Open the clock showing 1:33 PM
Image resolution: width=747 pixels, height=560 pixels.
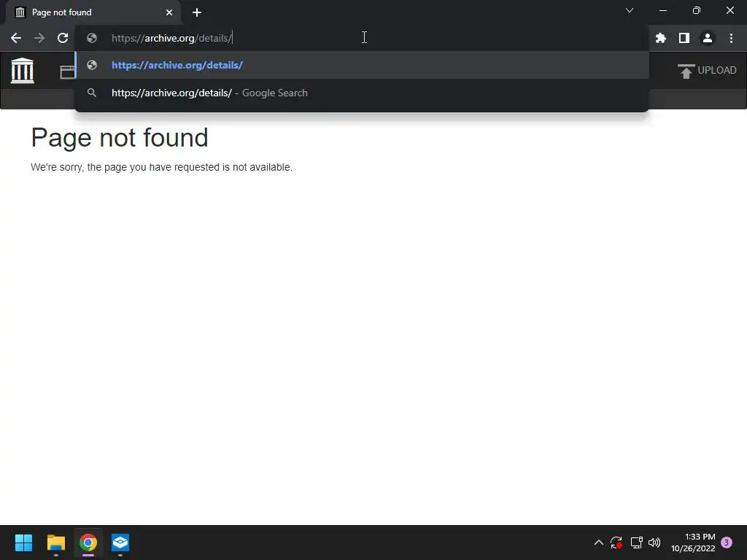click(693, 542)
